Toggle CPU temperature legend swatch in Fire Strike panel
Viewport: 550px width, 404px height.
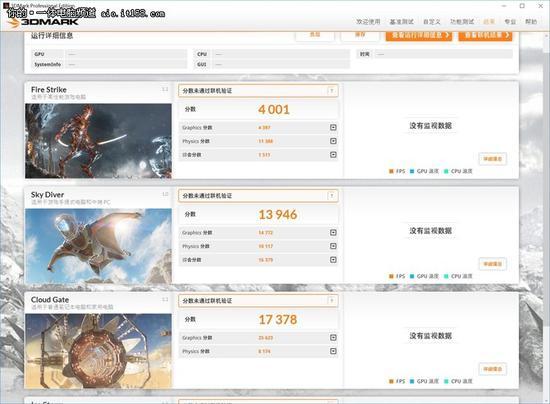[446, 171]
